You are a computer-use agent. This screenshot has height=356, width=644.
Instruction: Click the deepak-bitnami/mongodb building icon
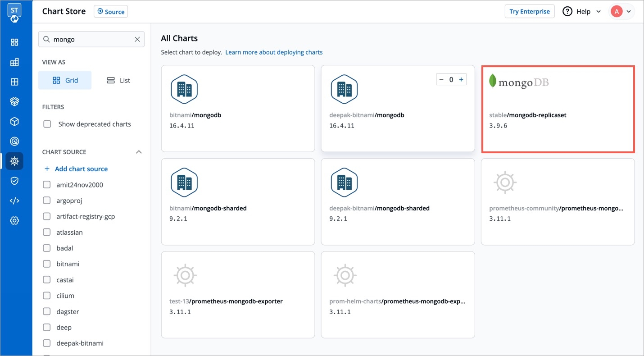(344, 89)
